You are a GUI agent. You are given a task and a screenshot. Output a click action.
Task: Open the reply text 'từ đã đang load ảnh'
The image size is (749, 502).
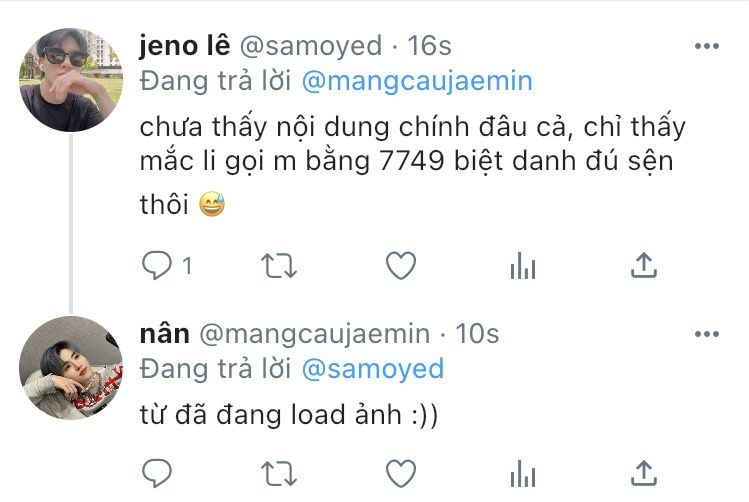tap(289, 415)
